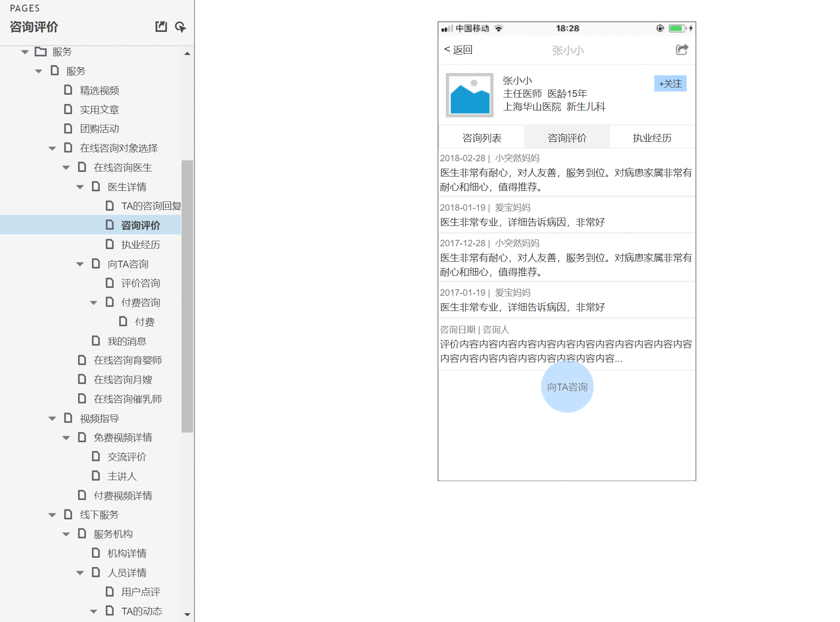Collapse 服务机构 tree node

[x=66, y=534]
